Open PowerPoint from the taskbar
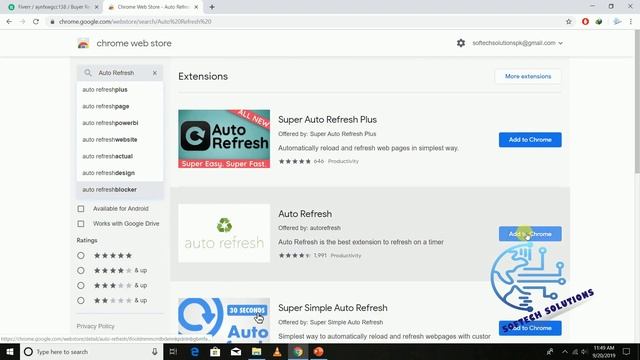Screen dimensions: 640x360 pyautogui.click(x=318, y=351)
